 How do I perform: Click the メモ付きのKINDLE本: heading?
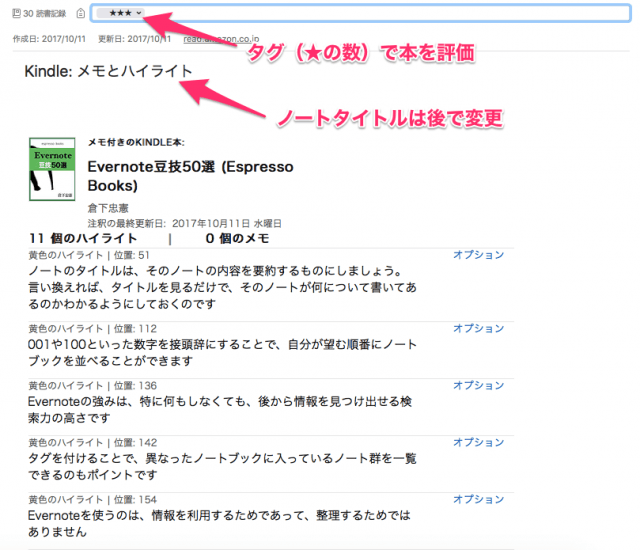[x=136, y=142]
